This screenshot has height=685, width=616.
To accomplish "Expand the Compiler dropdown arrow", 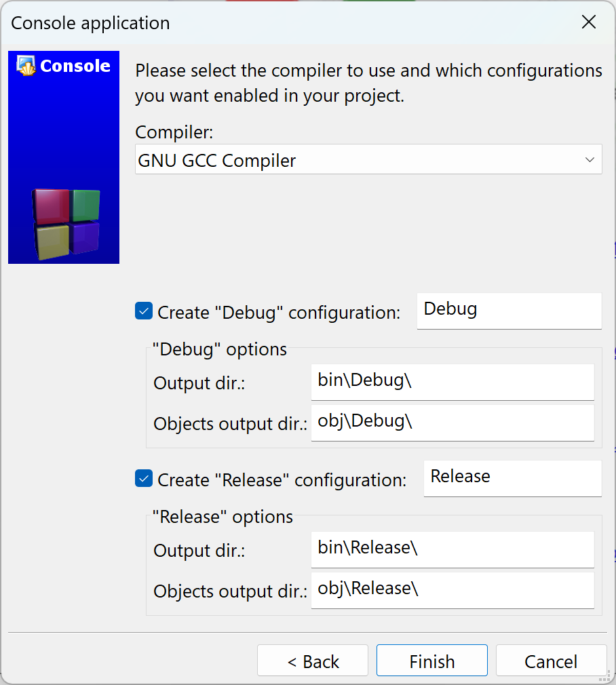I will (589, 160).
